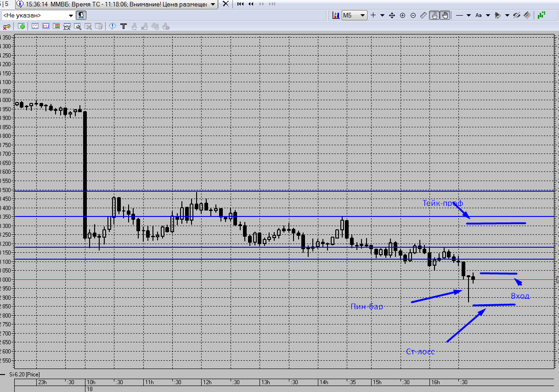
Task: Click the grayed fast-forward message button
Action: 262,4
